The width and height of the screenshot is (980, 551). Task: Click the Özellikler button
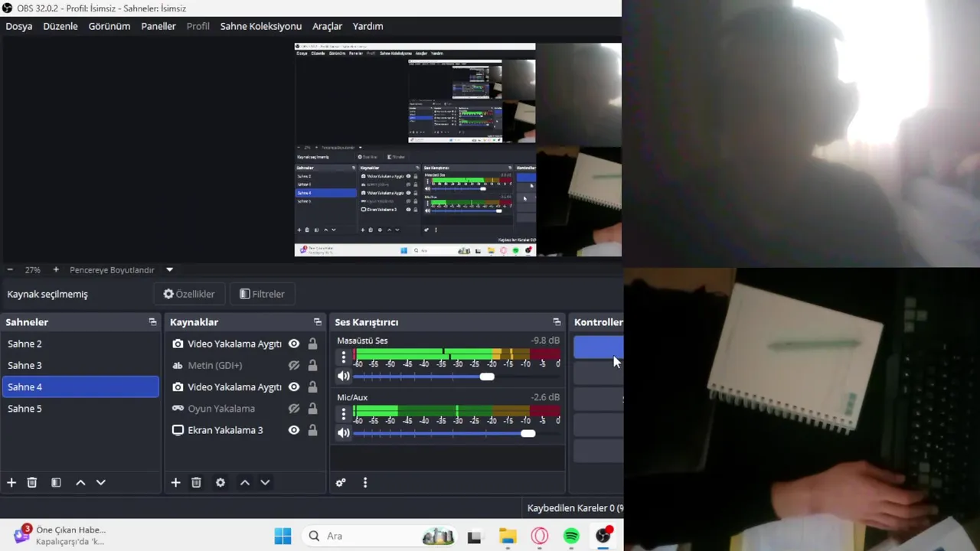coord(189,294)
